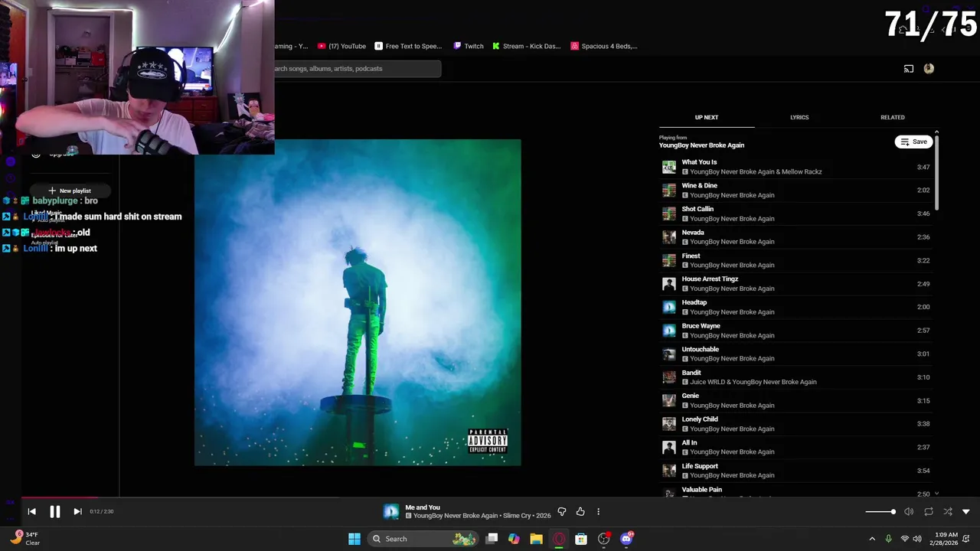Image resolution: width=980 pixels, height=551 pixels.
Task: Play Headtap from the queue
Action: [796, 307]
